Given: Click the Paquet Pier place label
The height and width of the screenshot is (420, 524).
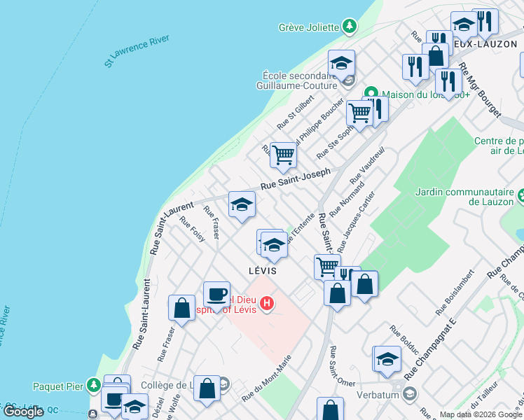Looking at the screenshot, I should [58, 386].
